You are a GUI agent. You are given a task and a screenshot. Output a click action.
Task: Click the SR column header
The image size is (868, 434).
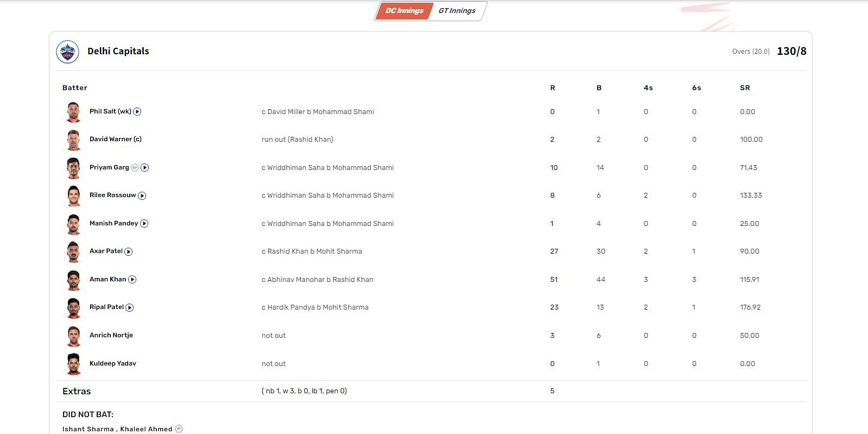coord(745,87)
